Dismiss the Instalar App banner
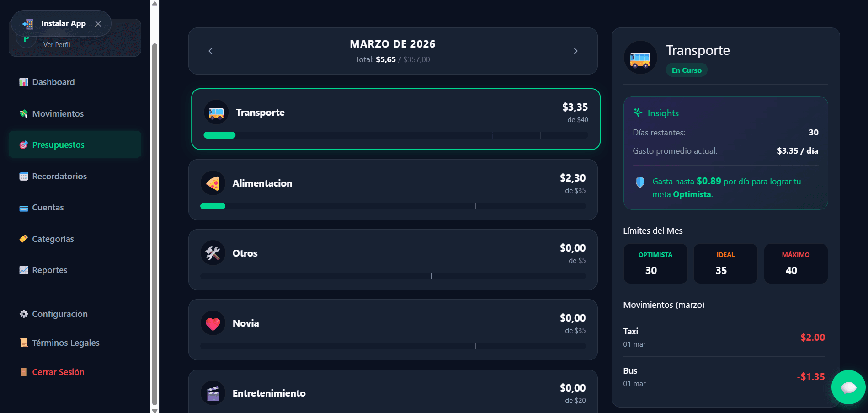 (x=98, y=24)
